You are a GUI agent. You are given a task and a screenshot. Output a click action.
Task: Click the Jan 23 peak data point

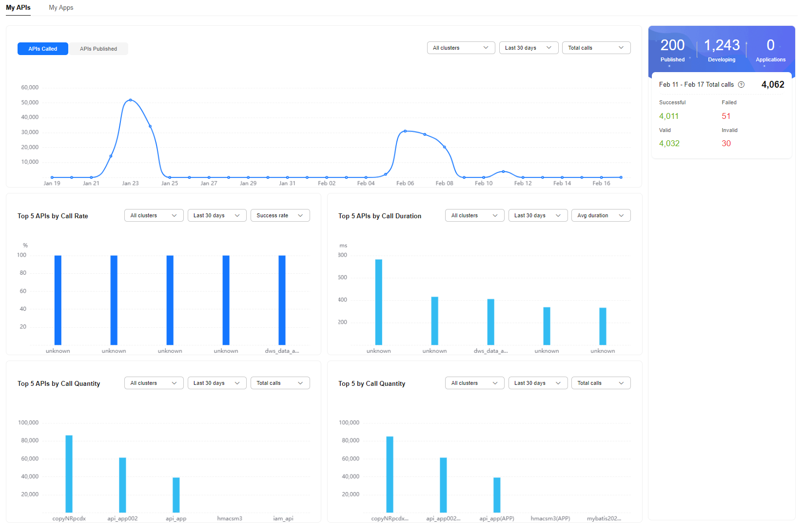(x=130, y=100)
